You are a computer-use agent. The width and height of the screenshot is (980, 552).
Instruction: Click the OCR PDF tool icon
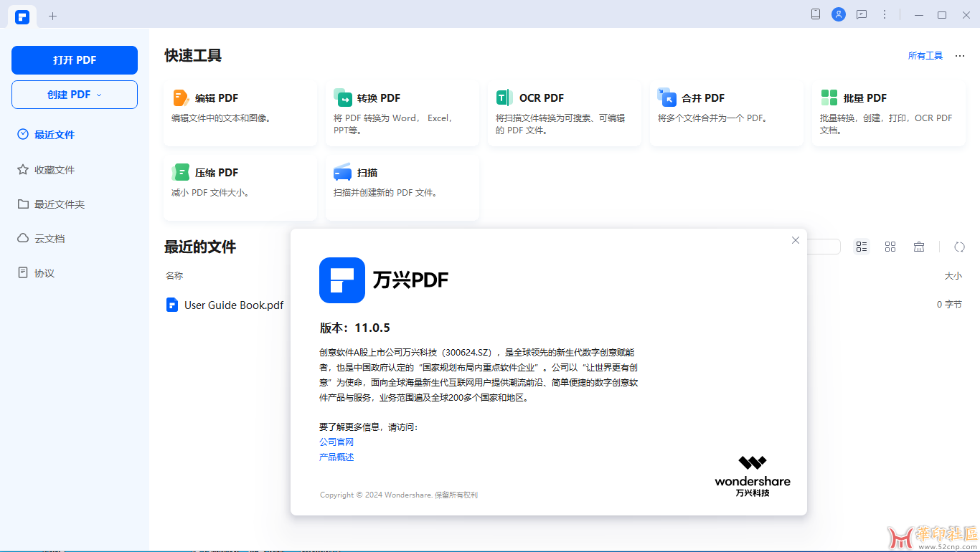tap(505, 98)
